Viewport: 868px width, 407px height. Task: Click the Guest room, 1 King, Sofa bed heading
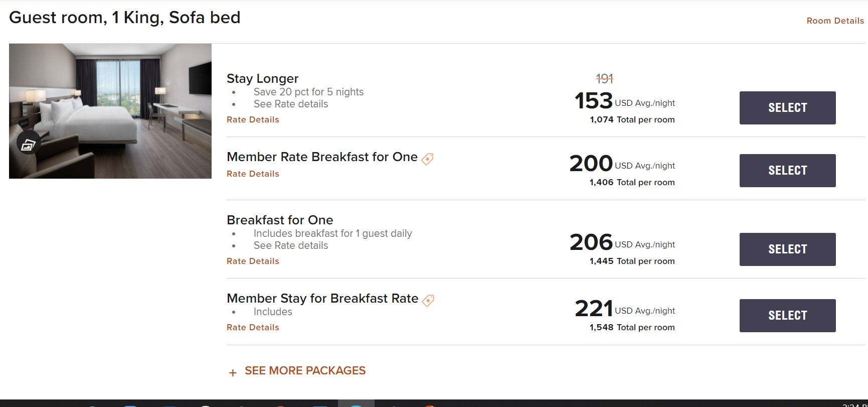[x=124, y=18]
